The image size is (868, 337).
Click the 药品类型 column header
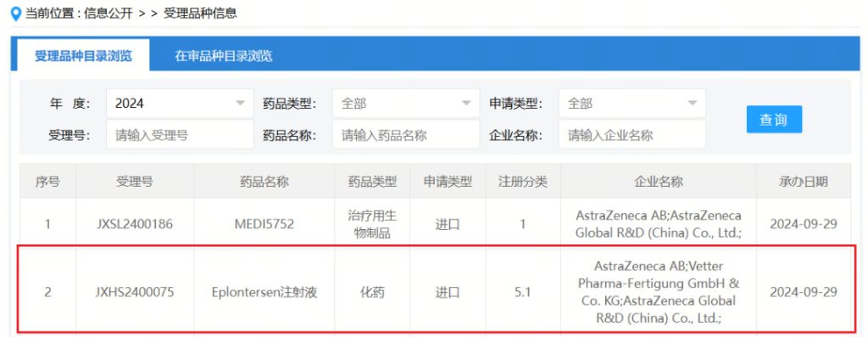372,182
